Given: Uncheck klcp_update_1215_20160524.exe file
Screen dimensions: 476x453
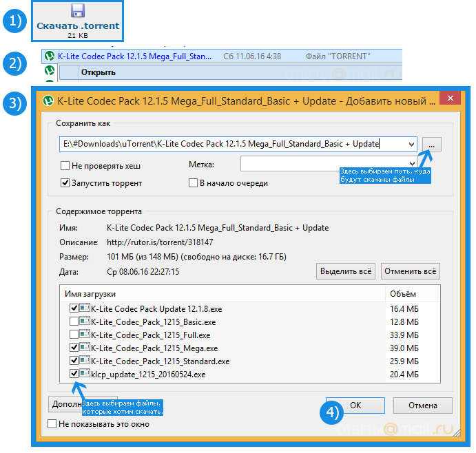Looking at the screenshot, I should [74, 373].
